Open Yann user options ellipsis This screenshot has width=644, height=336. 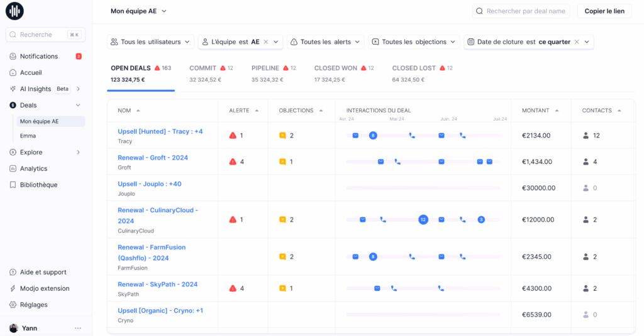[78, 328]
